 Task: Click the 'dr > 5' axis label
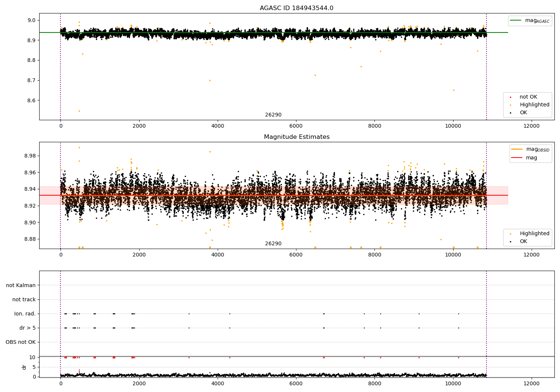tap(28, 328)
